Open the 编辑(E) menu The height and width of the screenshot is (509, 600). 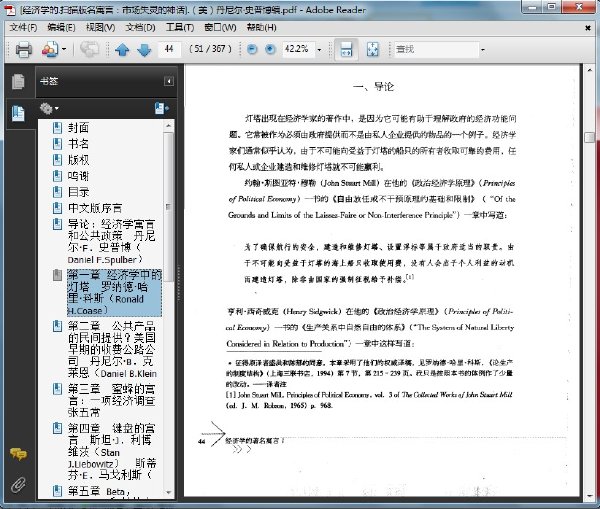61,28
